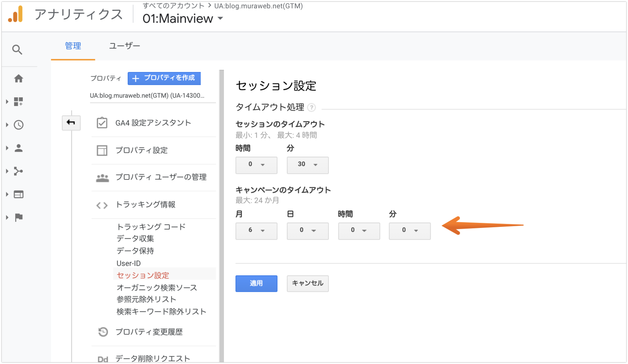Click the vertical scrollbar of property column

(x=222, y=216)
